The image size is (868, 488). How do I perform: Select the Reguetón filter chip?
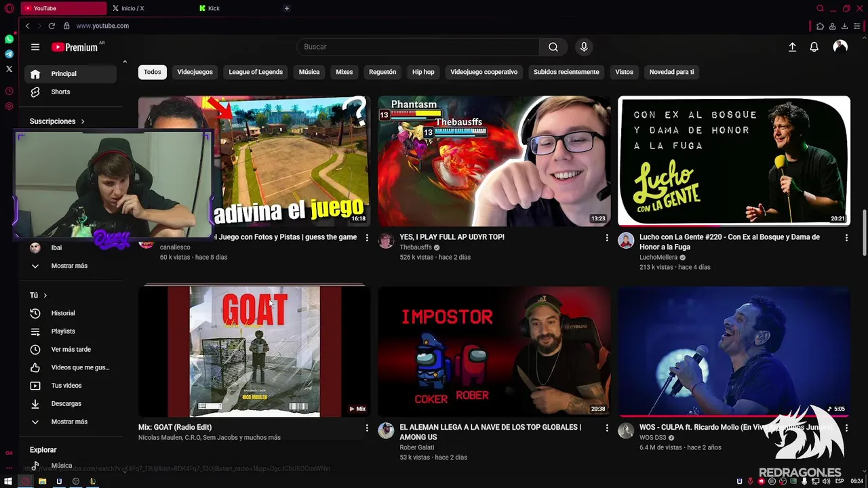382,72
